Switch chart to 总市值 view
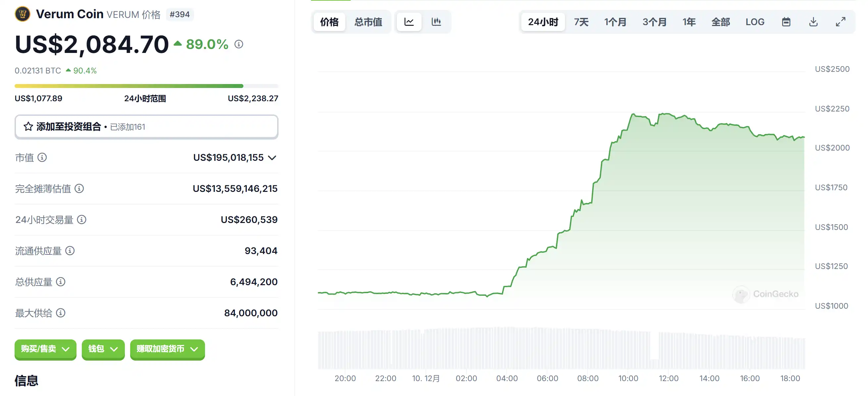The width and height of the screenshot is (868, 396). (x=368, y=22)
